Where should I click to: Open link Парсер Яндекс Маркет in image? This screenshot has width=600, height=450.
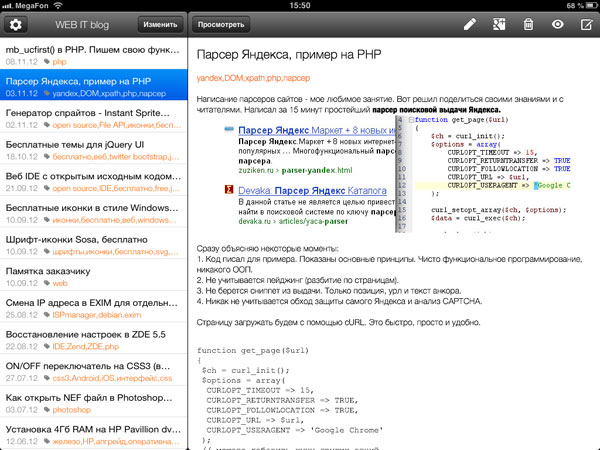pos(316,130)
